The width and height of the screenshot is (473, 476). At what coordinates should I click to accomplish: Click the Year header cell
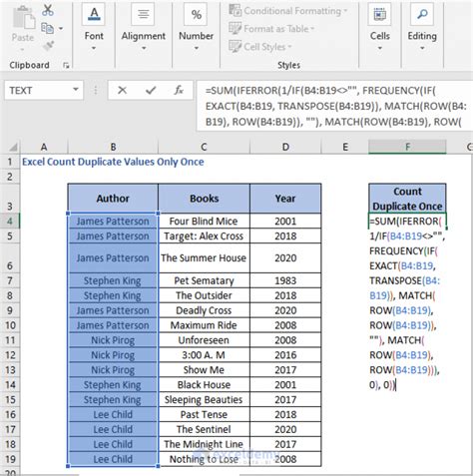coord(285,199)
